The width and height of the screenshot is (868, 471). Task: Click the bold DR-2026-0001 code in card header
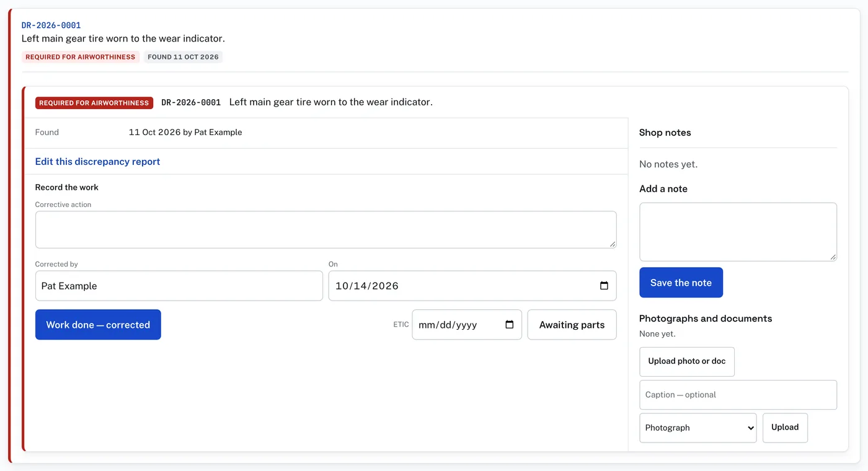(191, 102)
